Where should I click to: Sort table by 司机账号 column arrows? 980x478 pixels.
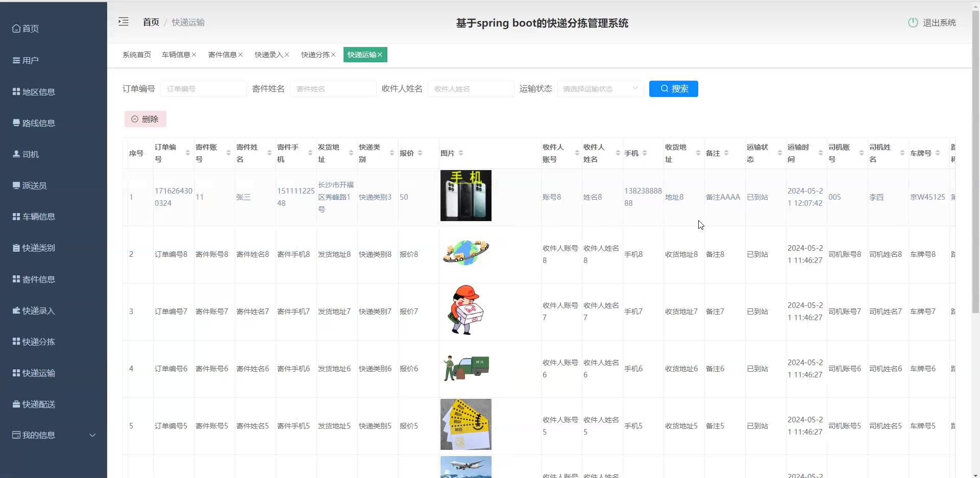click(x=862, y=153)
